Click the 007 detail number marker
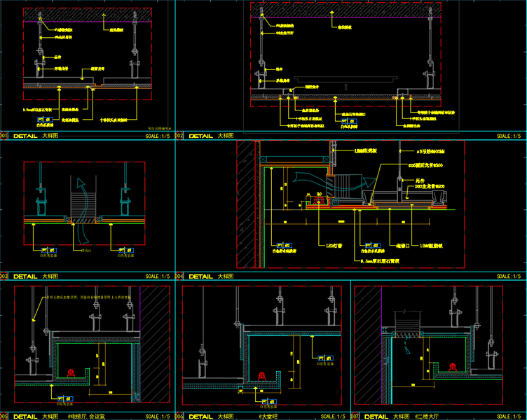This screenshot has width=527, height=420. tap(355, 416)
